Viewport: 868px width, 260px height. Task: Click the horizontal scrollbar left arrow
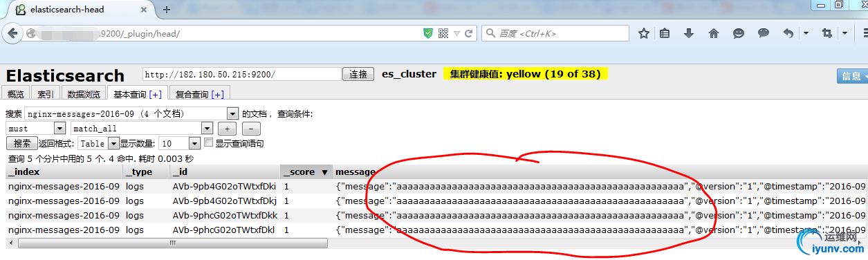[12, 243]
